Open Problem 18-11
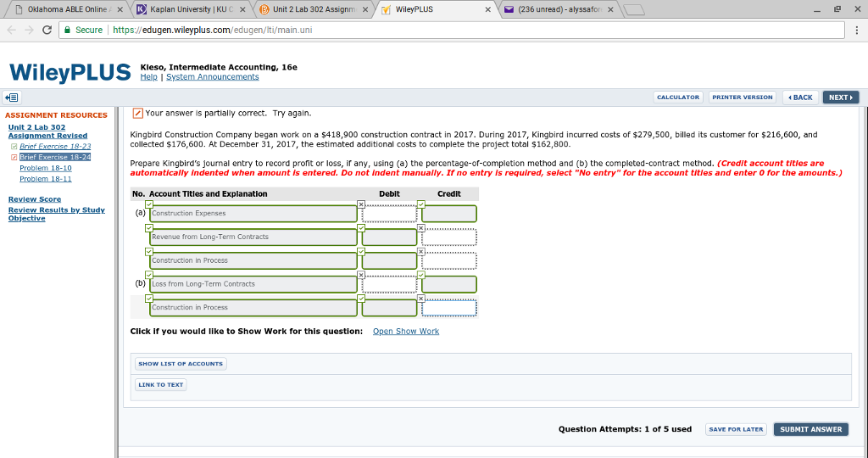 click(x=46, y=179)
